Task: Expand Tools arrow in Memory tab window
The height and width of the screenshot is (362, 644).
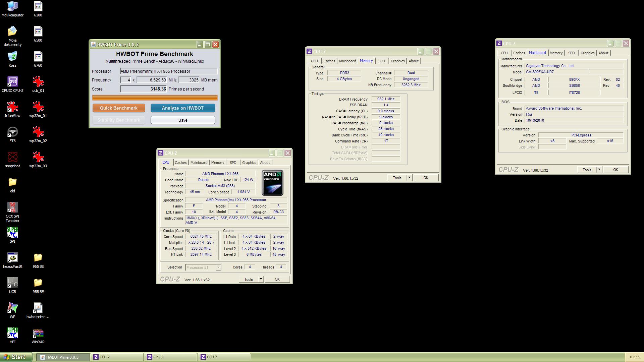Action: point(410,178)
